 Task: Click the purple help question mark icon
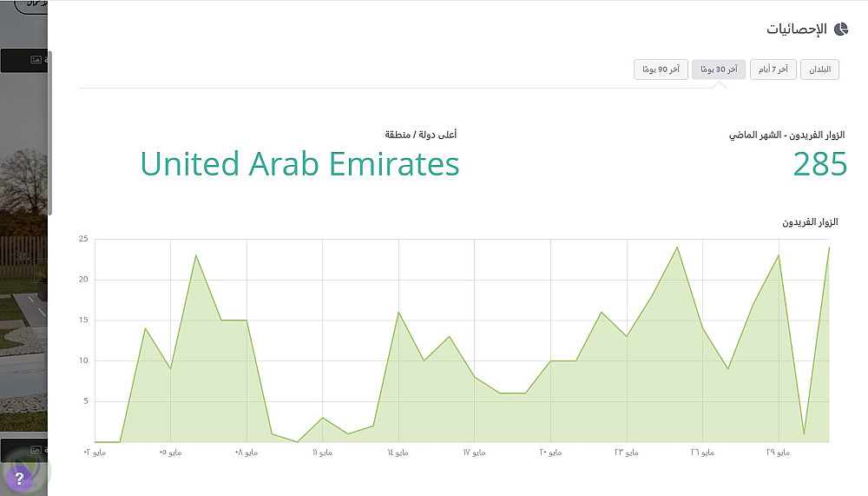pyautogui.click(x=20, y=477)
